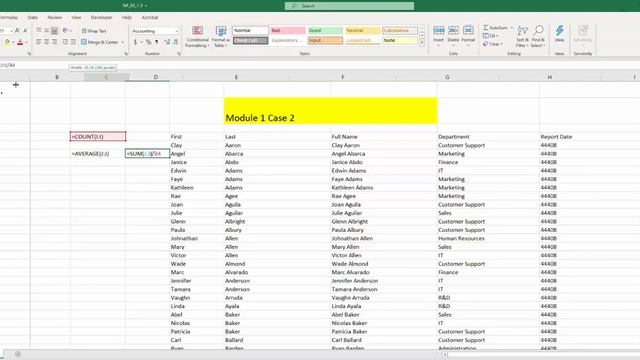
Task: Open the Data tab
Action: pos(33,18)
